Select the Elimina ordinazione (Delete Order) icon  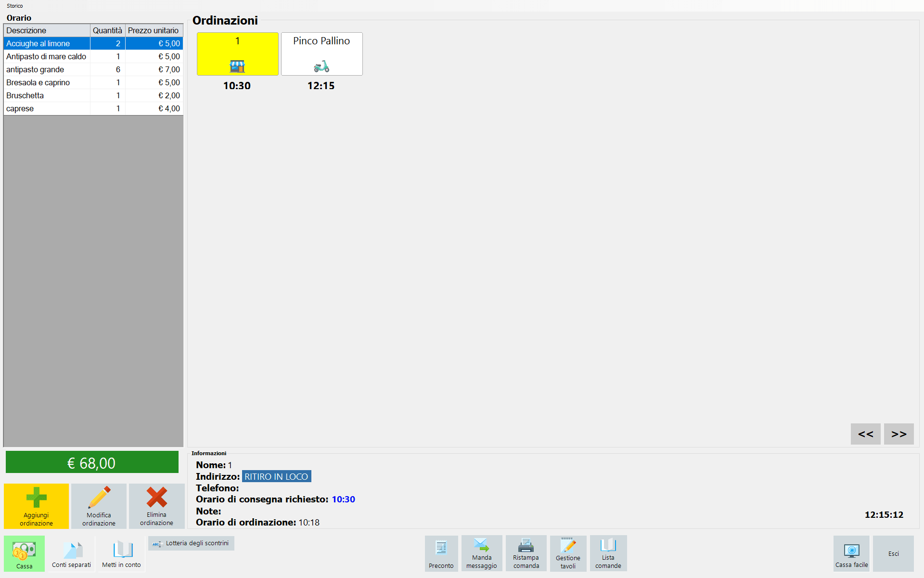[155, 504]
